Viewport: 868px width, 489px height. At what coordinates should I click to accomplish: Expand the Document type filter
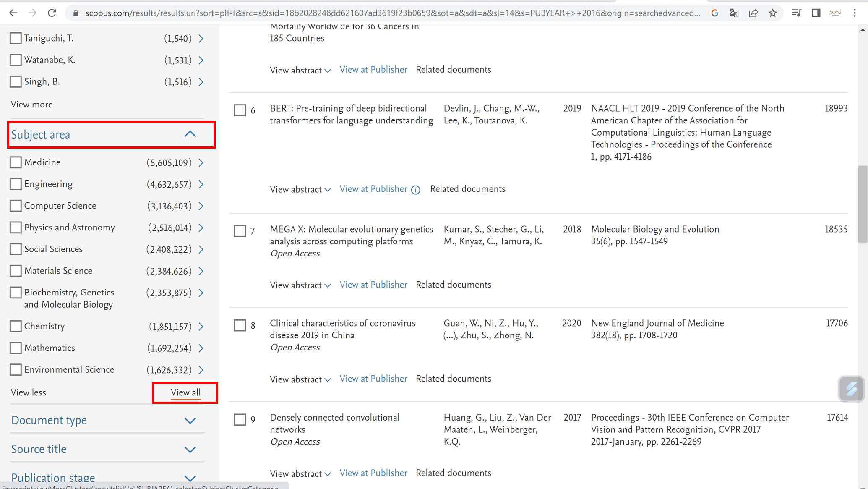click(x=190, y=421)
